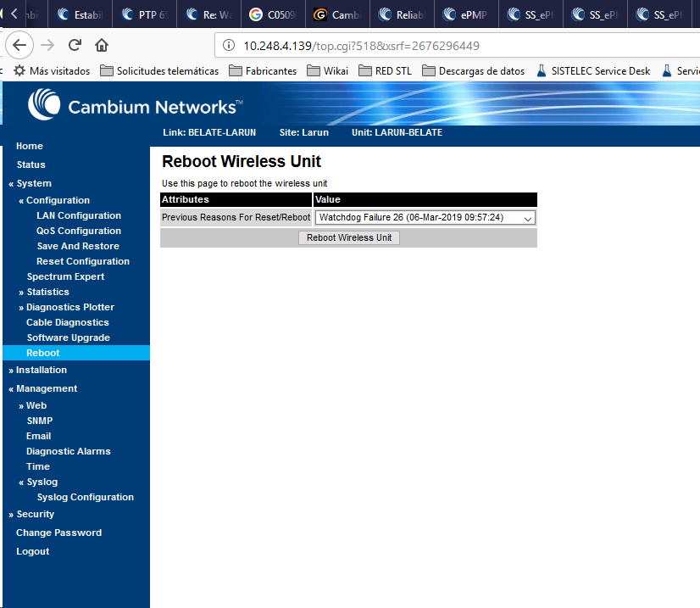This screenshot has width=700, height=608.
Task: Reload the page with the refresh icon
Action: point(75,45)
